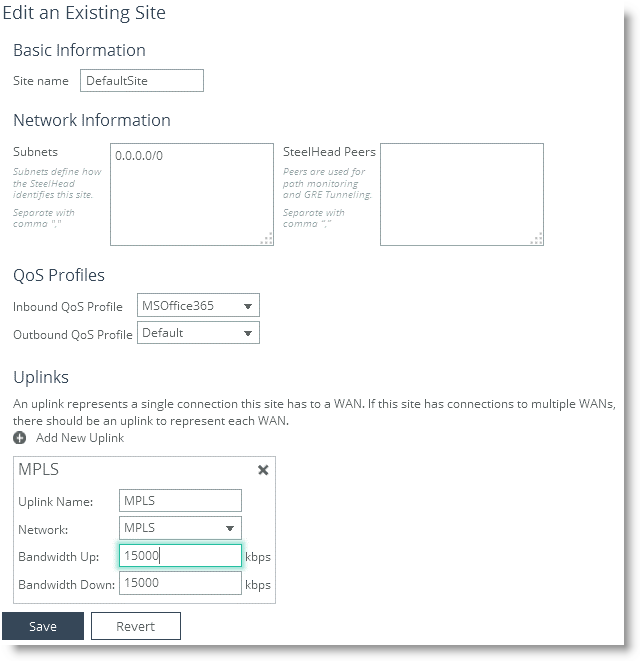Expand the Outbound QoS Profile dropdown
640x661 pixels.
198,333
